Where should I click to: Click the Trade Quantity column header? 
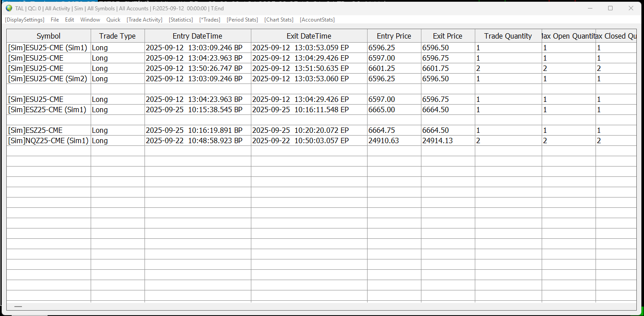[x=508, y=36]
